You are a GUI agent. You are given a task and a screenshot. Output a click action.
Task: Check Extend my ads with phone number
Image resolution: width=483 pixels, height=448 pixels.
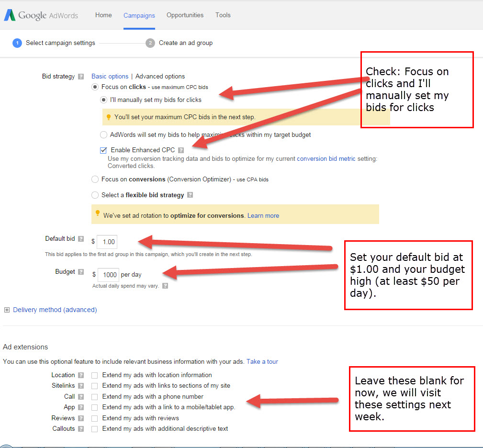tap(95, 397)
